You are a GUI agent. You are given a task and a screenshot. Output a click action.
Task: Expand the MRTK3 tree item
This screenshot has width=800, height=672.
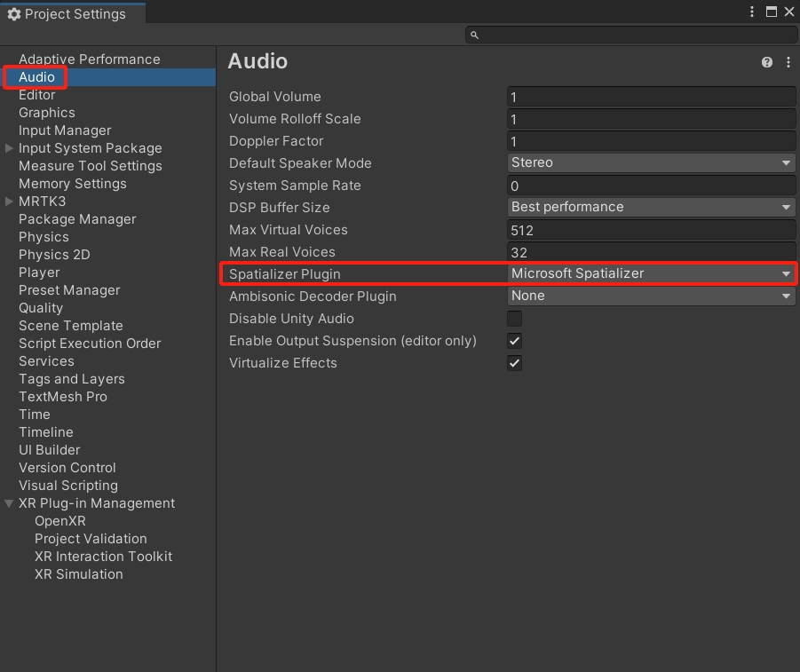[x=10, y=202]
